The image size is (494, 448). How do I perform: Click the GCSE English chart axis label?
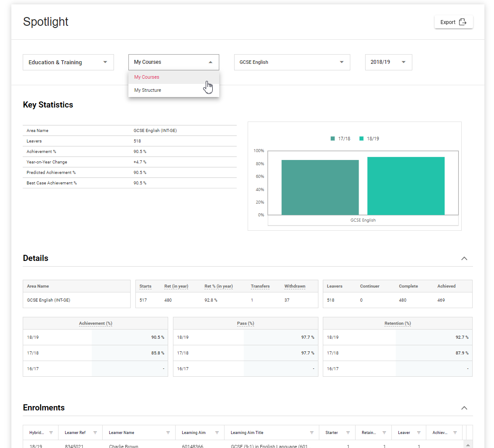363,220
